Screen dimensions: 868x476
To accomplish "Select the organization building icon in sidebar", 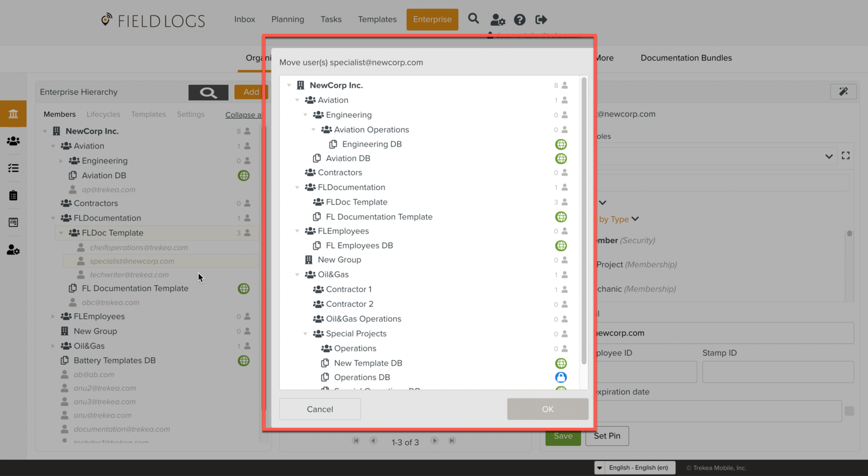I will [x=13, y=114].
